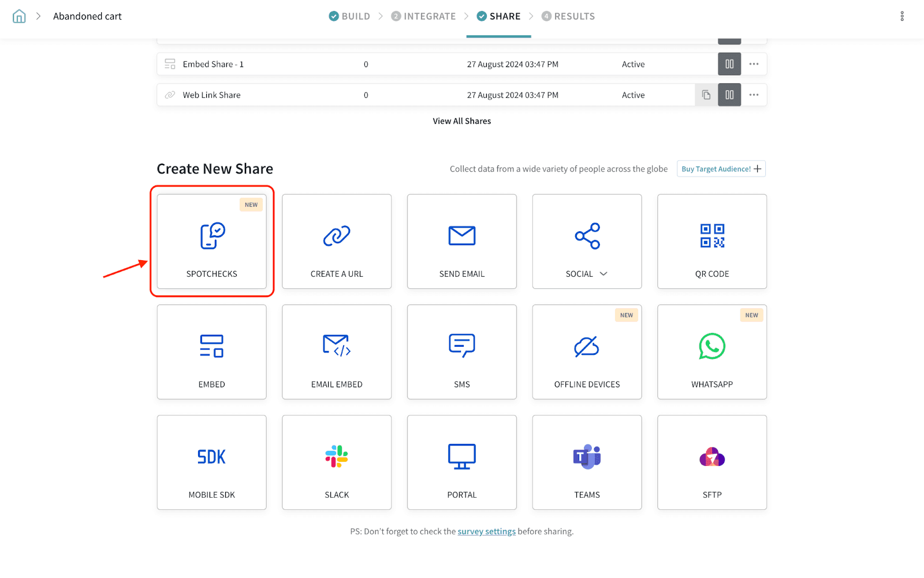
Task: Open the Teams share tile
Action: (x=587, y=462)
